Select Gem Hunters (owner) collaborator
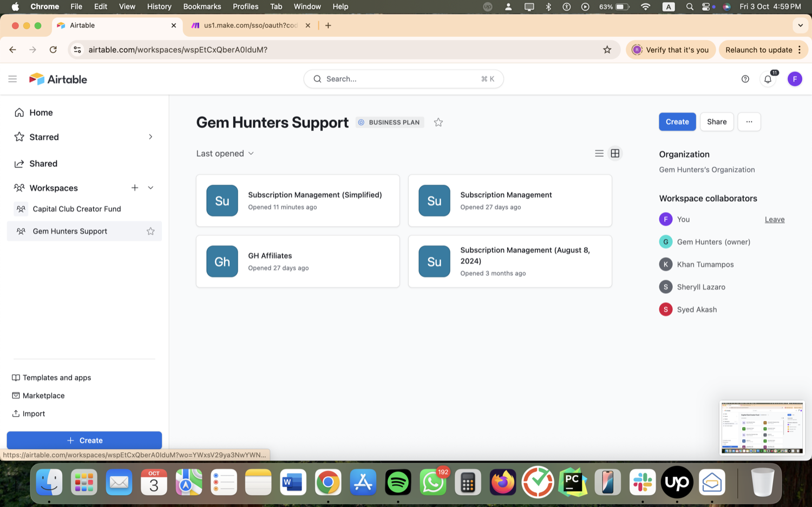Viewport: 812px width, 507px height. (704, 242)
